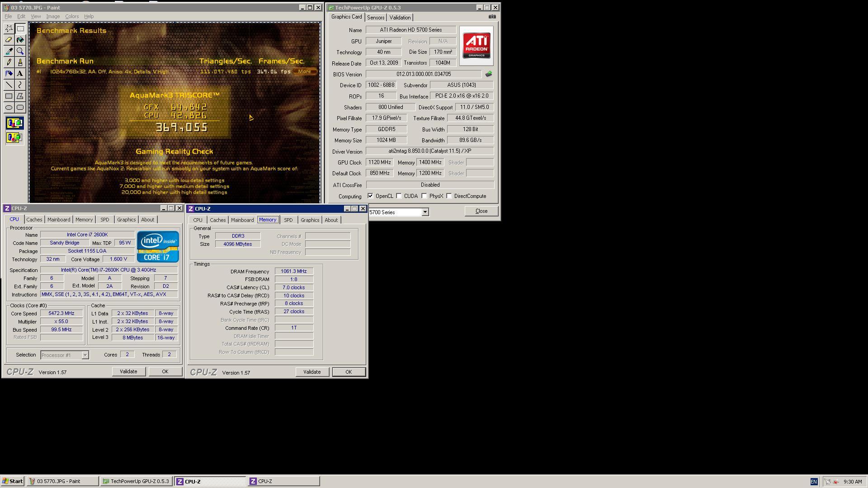Open About tab in left CPU-Z window

tap(148, 220)
